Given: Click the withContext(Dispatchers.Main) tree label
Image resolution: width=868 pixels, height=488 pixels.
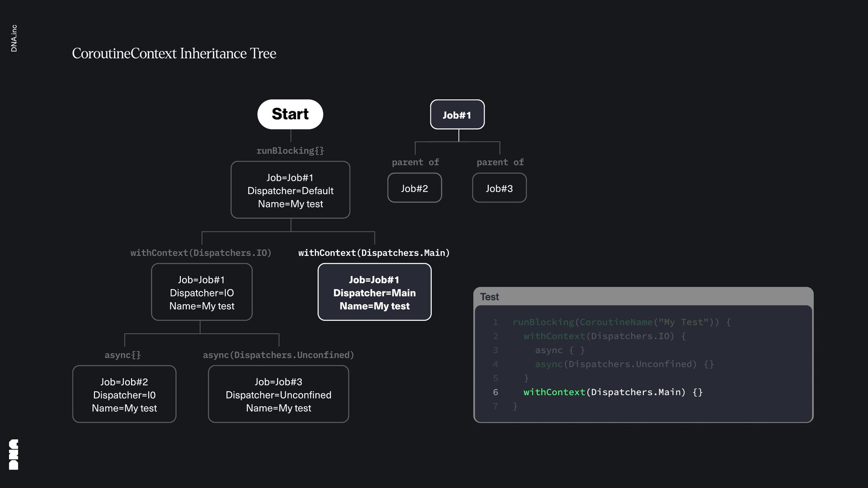Looking at the screenshot, I should click(x=374, y=253).
